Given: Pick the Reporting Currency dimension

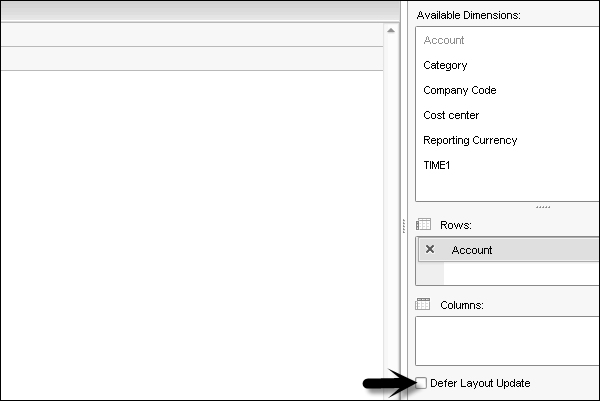Looking at the screenshot, I should pos(470,140).
